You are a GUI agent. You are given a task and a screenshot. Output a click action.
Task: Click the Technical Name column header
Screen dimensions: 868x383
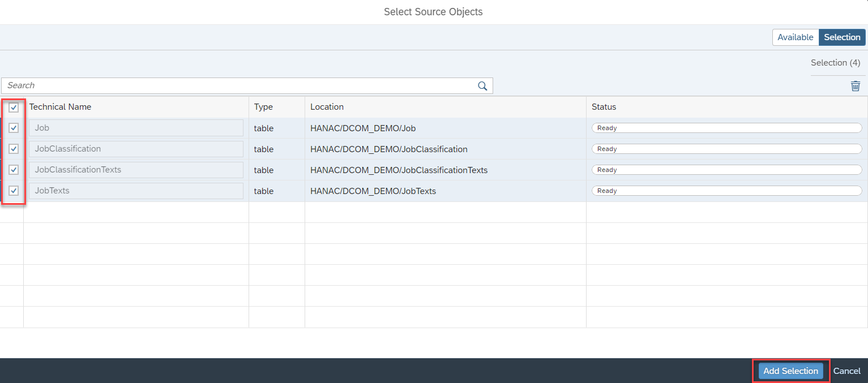point(60,106)
